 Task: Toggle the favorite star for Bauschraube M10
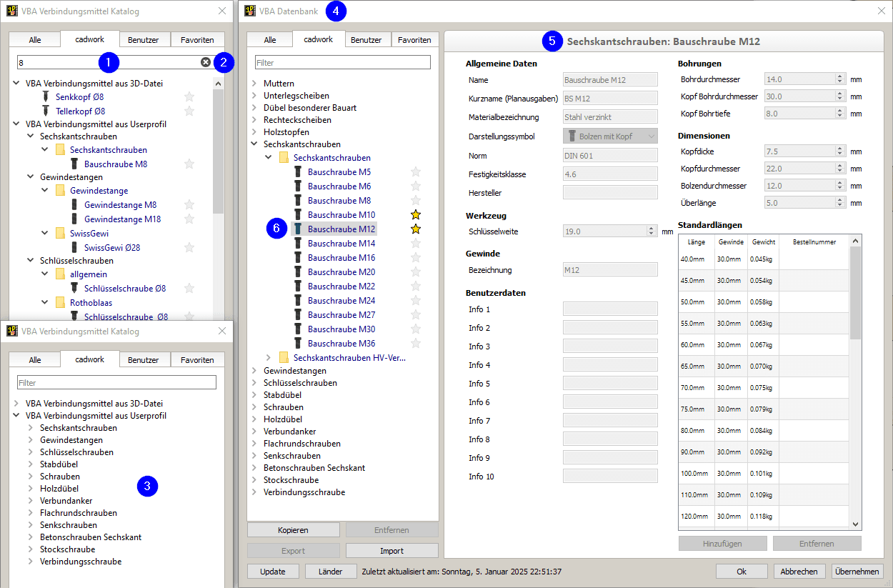coord(415,214)
